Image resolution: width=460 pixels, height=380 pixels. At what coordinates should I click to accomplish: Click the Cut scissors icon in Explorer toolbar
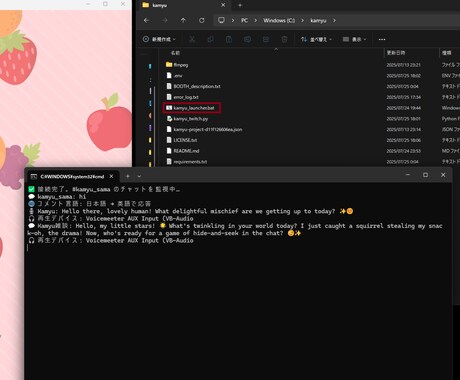coord(192,39)
